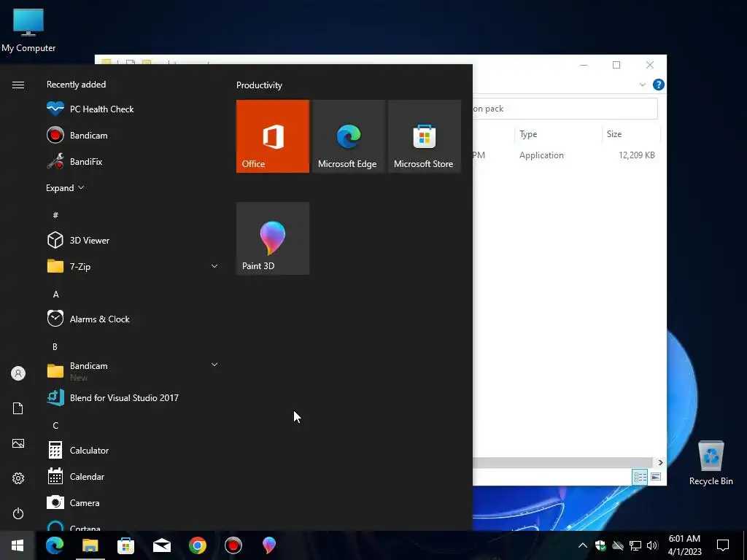This screenshot has height=560, width=747.
Task: Click the Show desktop strip
Action: (745, 545)
